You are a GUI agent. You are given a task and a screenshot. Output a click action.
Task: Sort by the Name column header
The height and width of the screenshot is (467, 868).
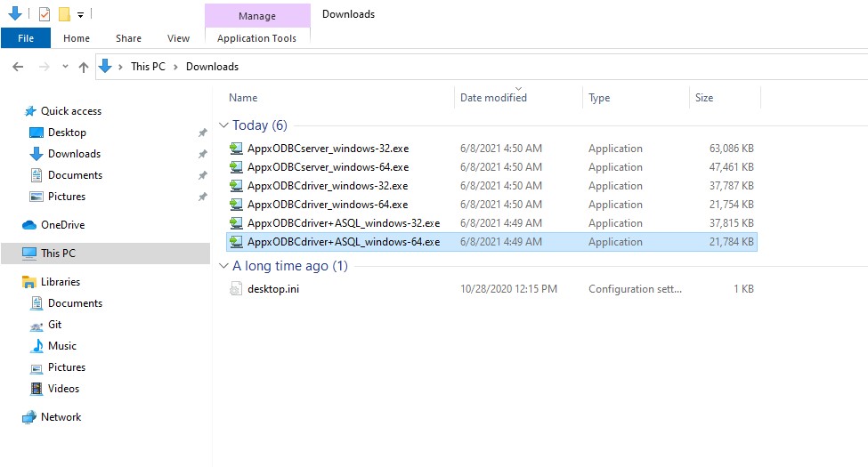click(x=243, y=97)
